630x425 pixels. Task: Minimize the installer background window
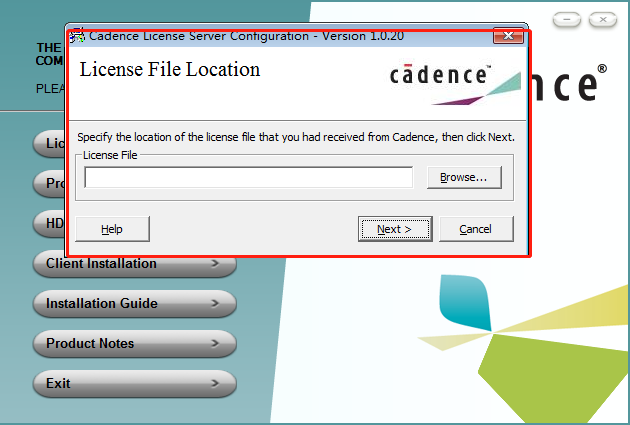pos(567,19)
